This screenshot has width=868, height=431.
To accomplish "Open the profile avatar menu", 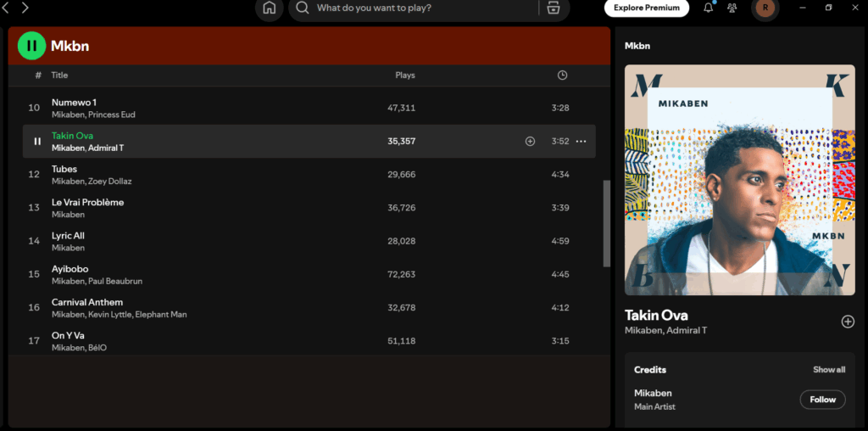I will (765, 8).
